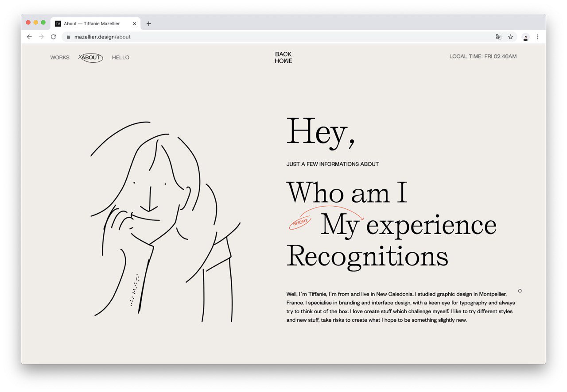
Task: Select the Who am I heading
Action: coord(347,192)
